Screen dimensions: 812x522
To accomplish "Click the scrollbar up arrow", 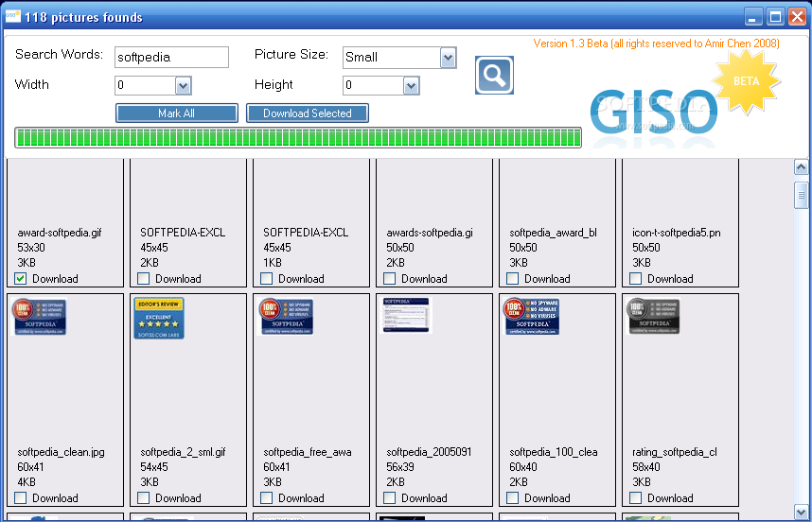I will [x=802, y=167].
